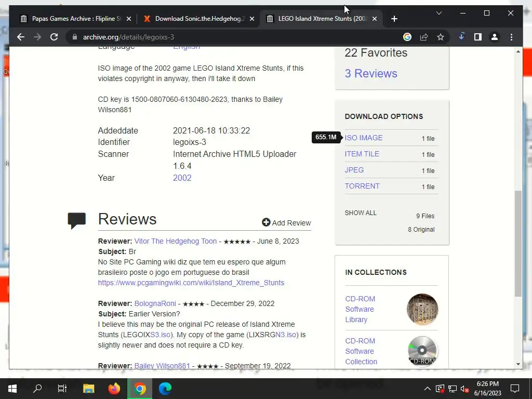
Task: Click Add Review button
Action: pos(286,222)
